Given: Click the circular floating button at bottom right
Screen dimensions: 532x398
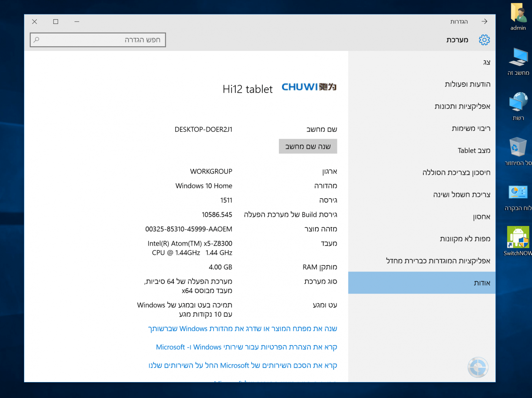Looking at the screenshot, I should pyautogui.click(x=478, y=367).
